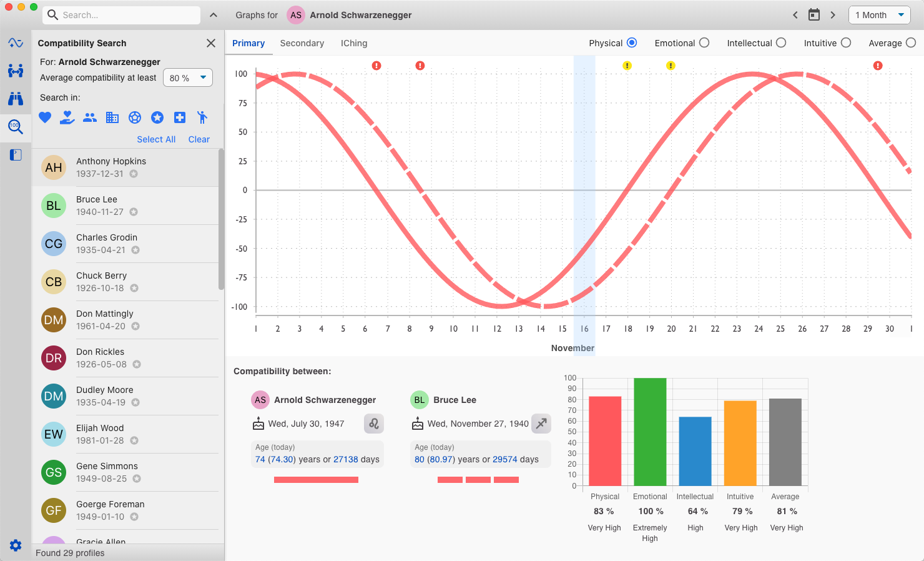Collapse the search panel with the up chevron
This screenshot has width=924, height=561.
214,15
